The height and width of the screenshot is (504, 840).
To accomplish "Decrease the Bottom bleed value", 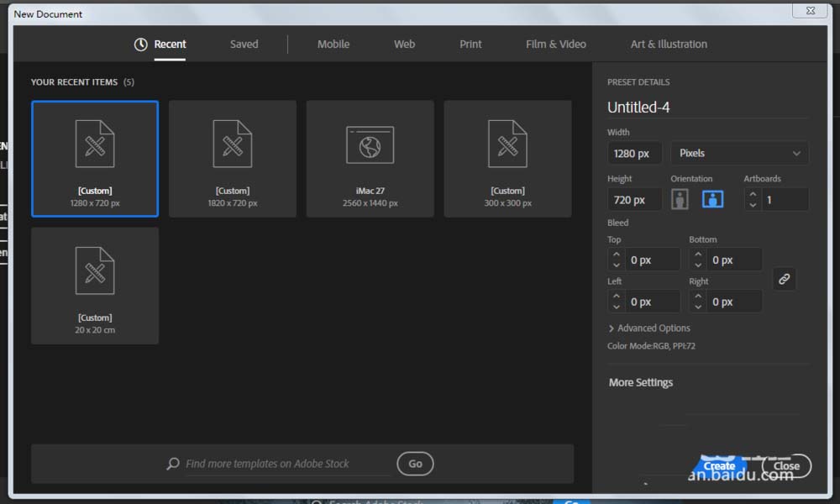I will point(698,265).
